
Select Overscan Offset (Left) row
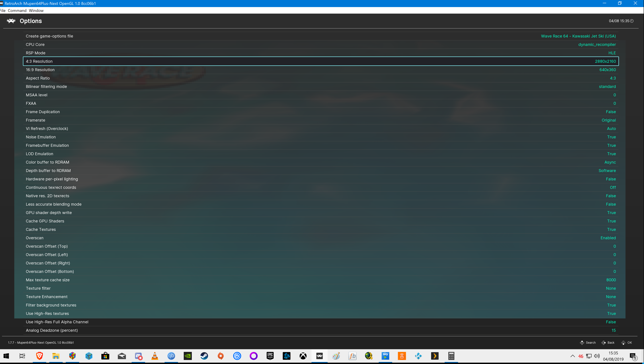point(321,255)
